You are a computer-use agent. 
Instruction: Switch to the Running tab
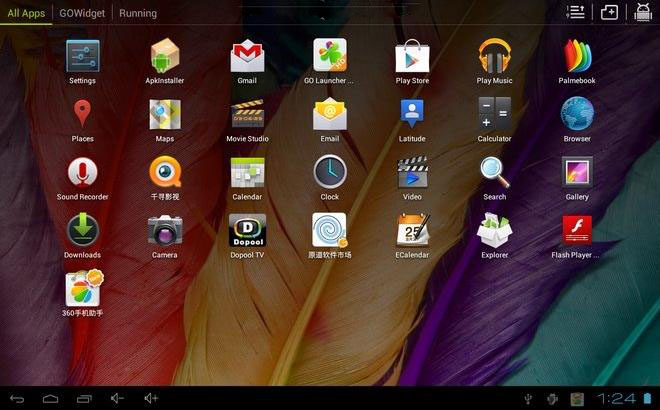pyautogui.click(x=138, y=13)
